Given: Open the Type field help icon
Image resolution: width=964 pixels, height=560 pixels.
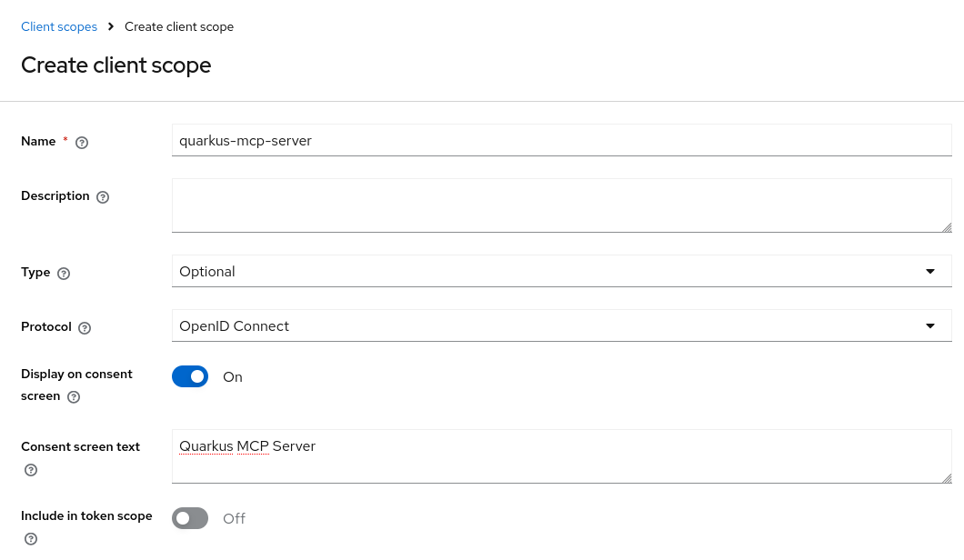Looking at the screenshot, I should pos(64,273).
